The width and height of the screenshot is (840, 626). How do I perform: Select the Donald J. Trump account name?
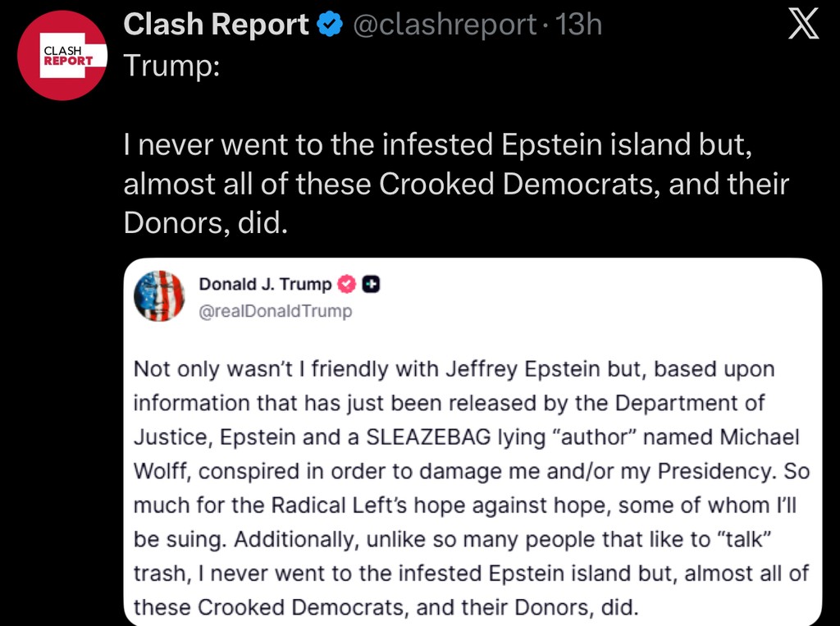pyautogui.click(x=265, y=285)
